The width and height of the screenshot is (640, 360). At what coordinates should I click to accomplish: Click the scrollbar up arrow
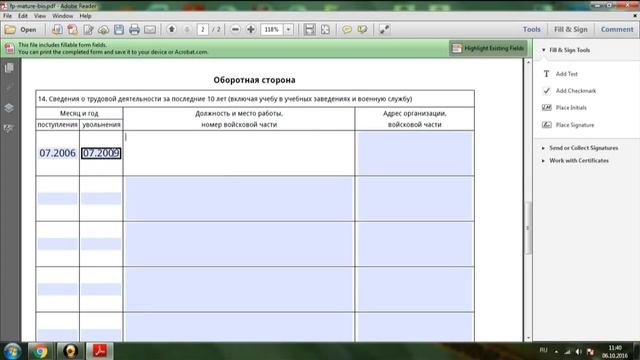(x=528, y=62)
